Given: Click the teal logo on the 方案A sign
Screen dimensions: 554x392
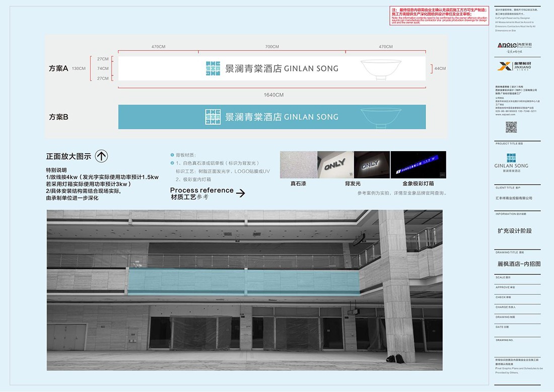Looking at the screenshot, I should point(213,69).
